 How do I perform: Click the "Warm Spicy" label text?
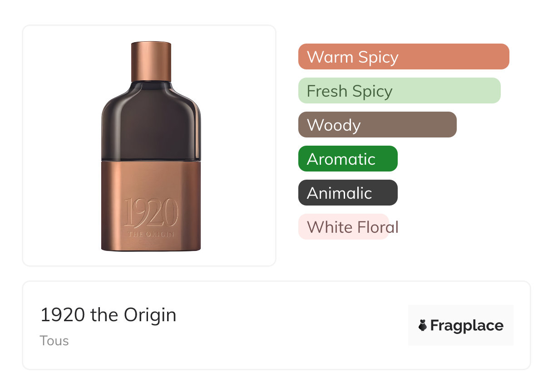pos(352,57)
